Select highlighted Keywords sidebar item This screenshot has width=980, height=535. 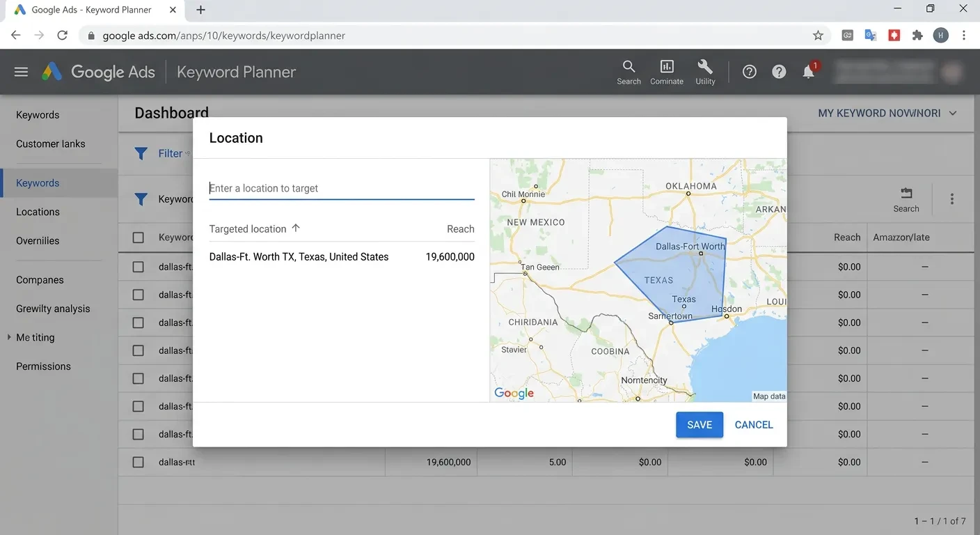[58, 183]
